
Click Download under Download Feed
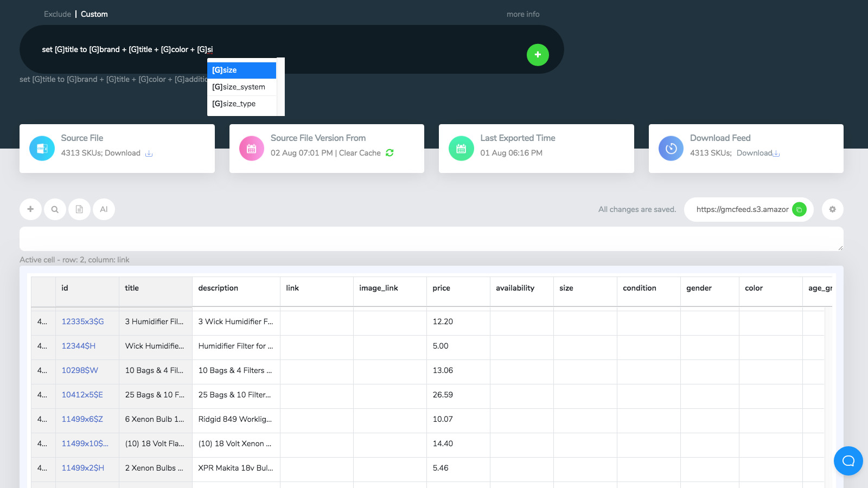coord(754,153)
